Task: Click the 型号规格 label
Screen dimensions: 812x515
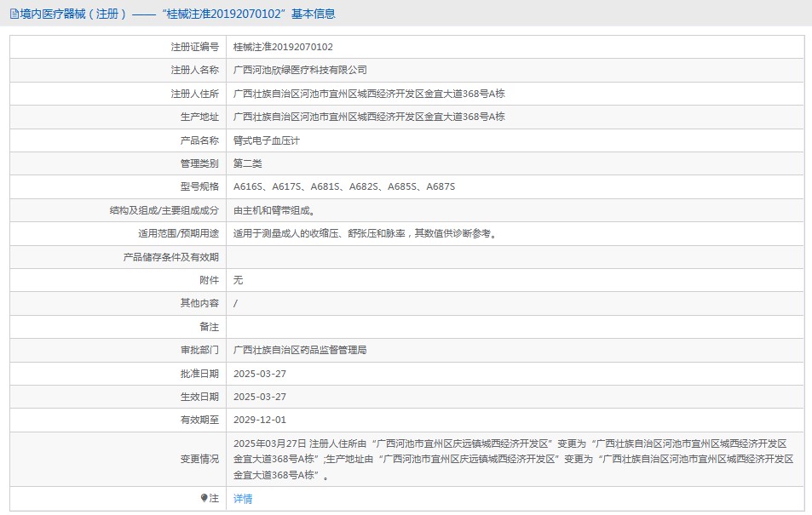Action: 199,187
